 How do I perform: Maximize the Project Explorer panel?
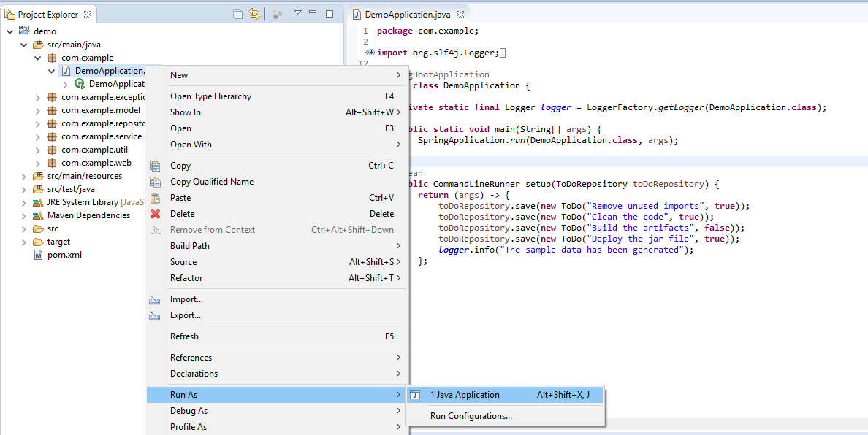(330, 13)
